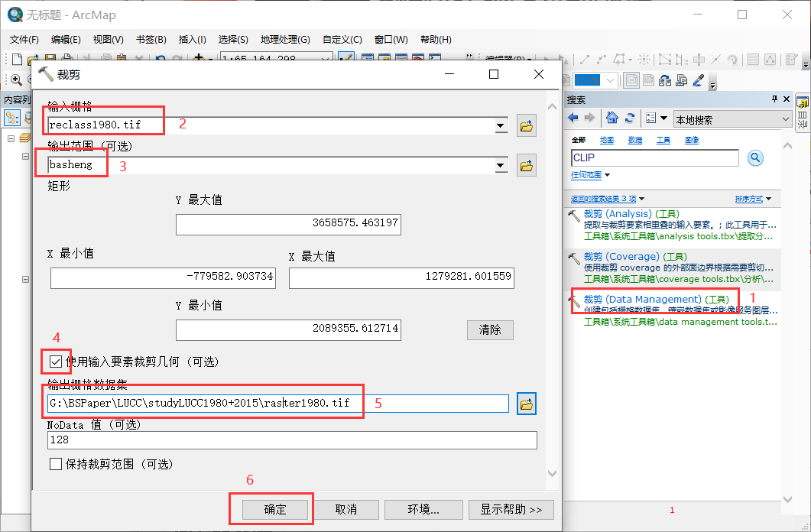Pin the Search panel (auto hide)
The image size is (811, 532).
tap(774, 99)
